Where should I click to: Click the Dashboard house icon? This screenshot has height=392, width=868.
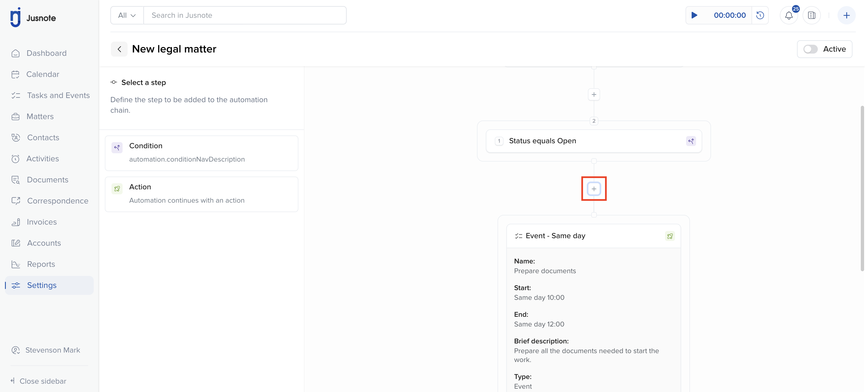(x=16, y=53)
